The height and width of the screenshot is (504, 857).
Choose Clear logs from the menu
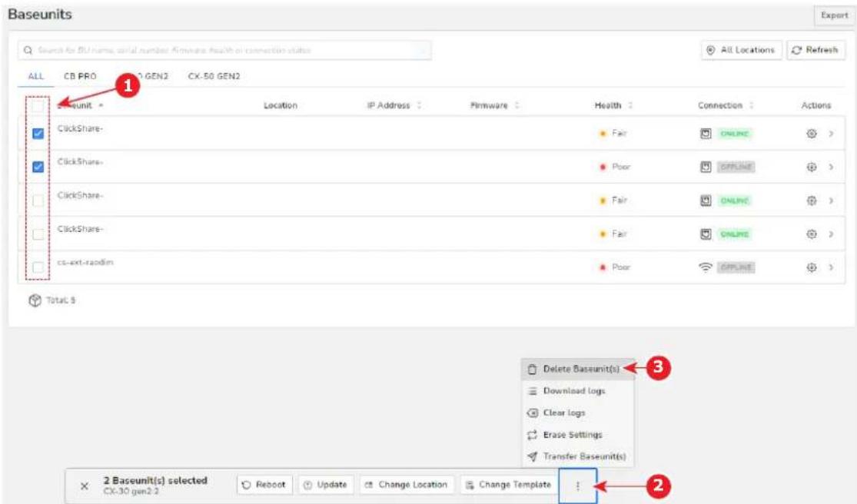578,413
